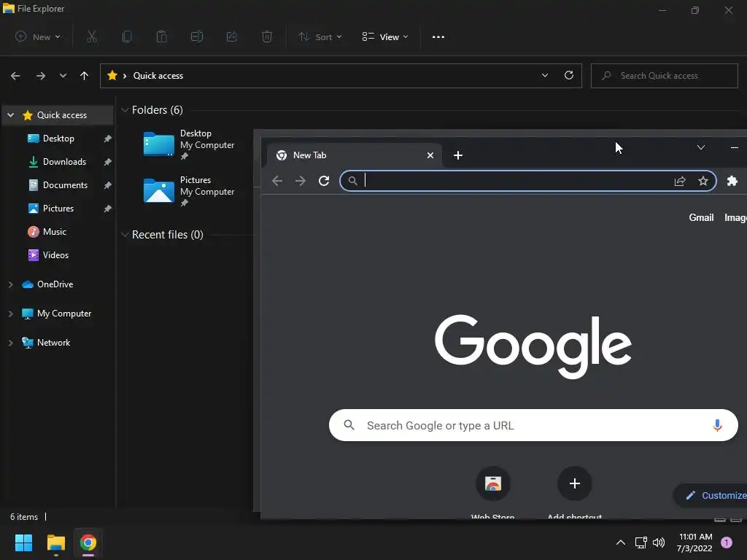Click the Rename icon in File Explorer toolbar

(x=197, y=36)
